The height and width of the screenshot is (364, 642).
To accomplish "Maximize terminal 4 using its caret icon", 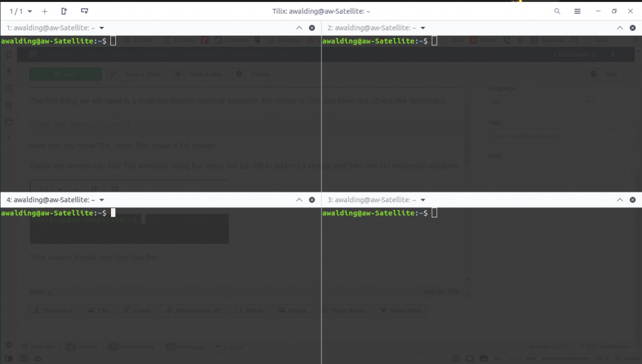I will click(x=299, y=200).
